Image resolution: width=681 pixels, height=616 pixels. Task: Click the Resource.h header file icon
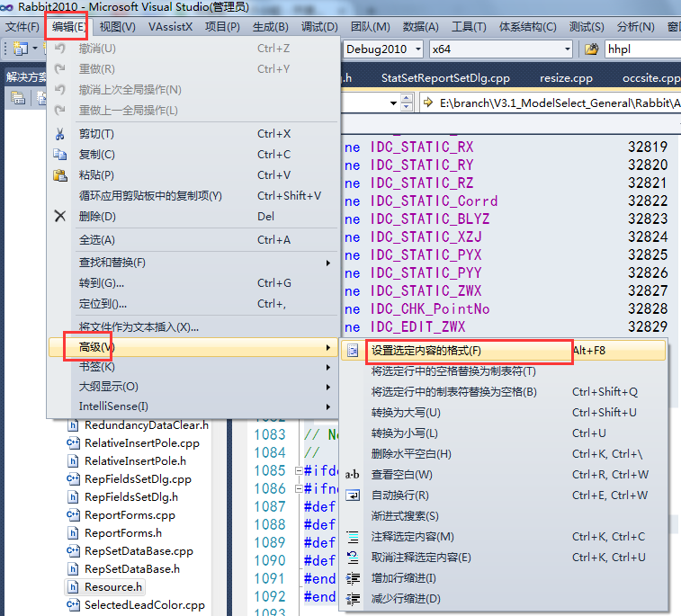coord(74,587)
